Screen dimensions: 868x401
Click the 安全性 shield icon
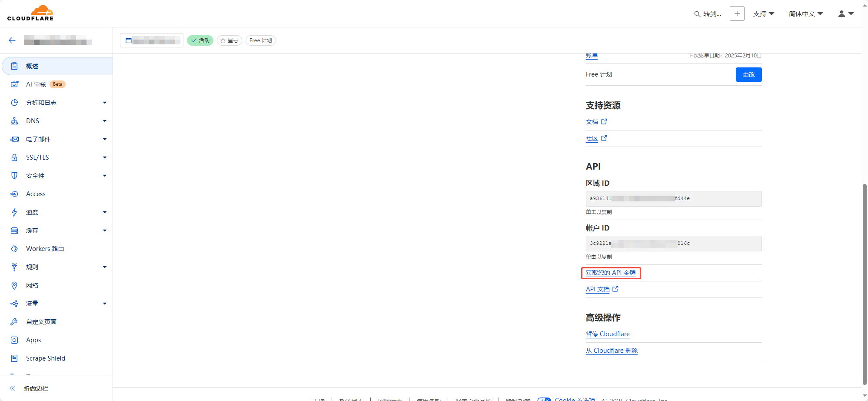[14, 176]
